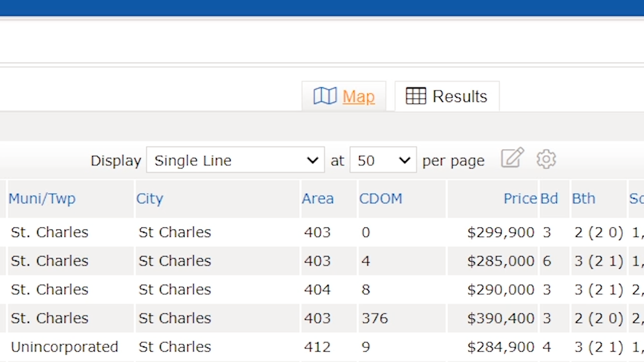Image resolution: width=644 pixels, height=362 pixels.
Task: Open the gear settings icon
Action: [x=546, y=159]
